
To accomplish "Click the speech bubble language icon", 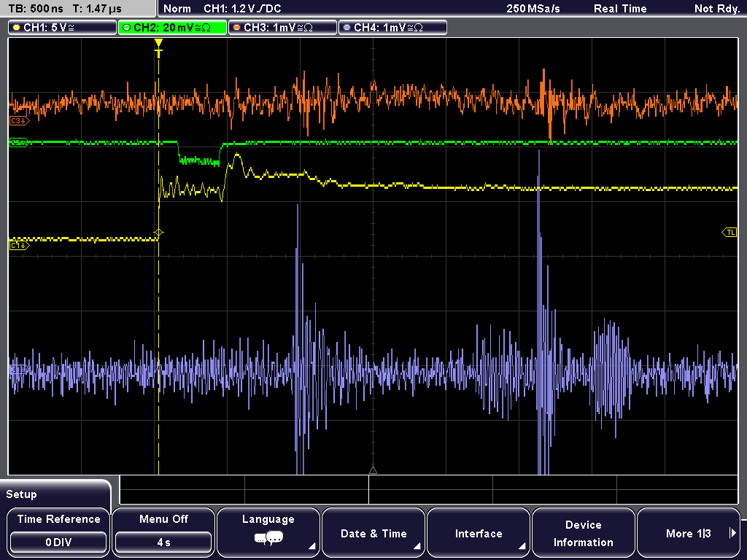I will 268,539.
